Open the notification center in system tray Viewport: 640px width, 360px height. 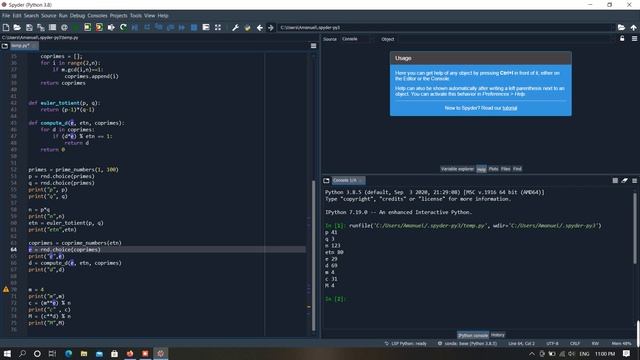tap(627, 353)
